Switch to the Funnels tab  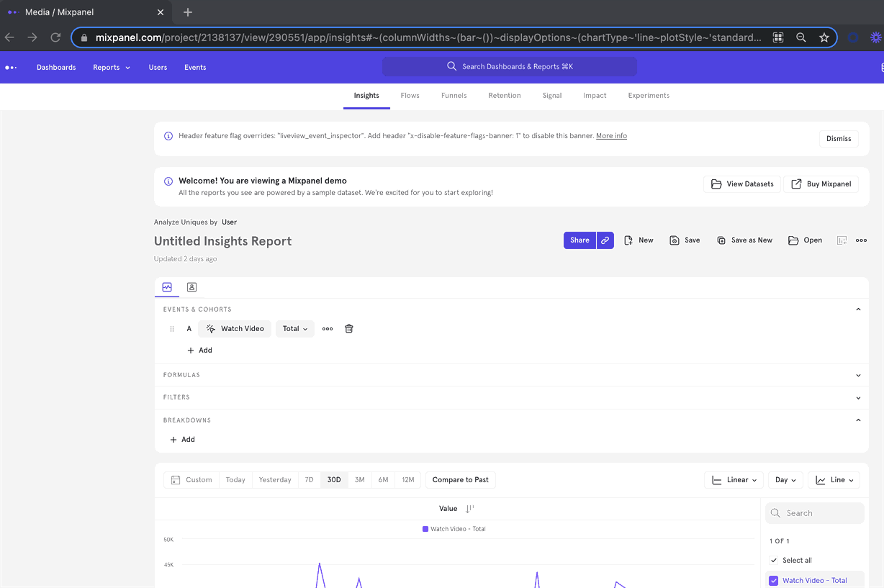[x=454, y=95]
